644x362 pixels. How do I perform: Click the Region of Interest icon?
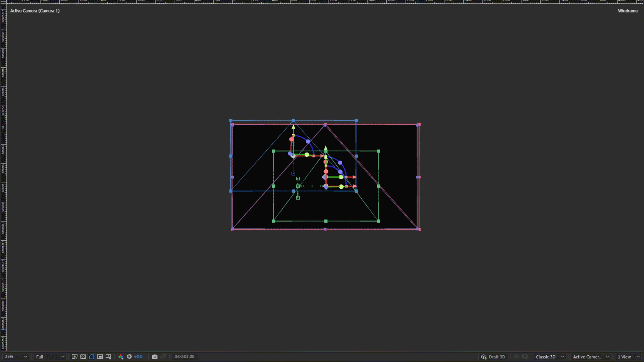tap(100, 357)
